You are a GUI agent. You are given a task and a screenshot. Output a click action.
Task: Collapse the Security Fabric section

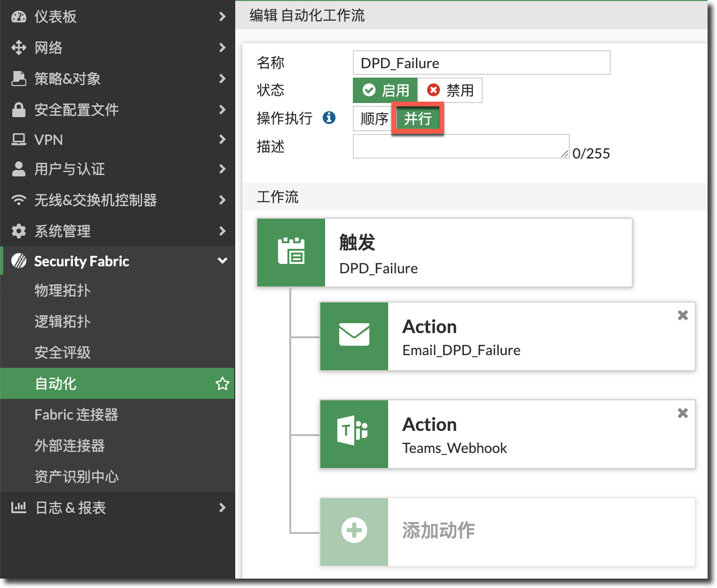pos(222,261)
